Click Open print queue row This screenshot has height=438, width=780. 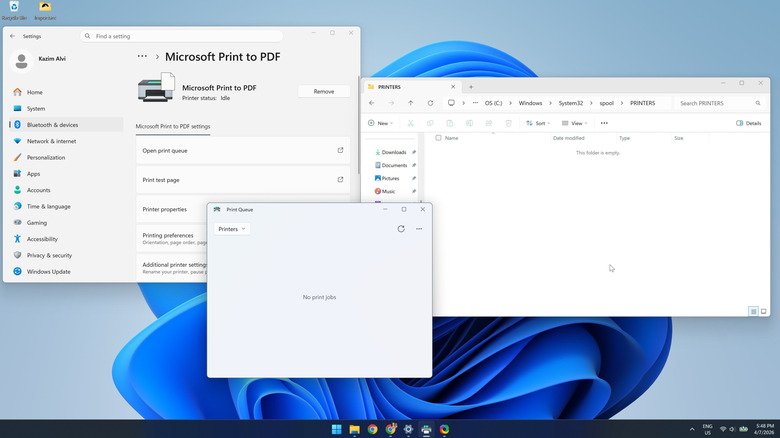243,150
